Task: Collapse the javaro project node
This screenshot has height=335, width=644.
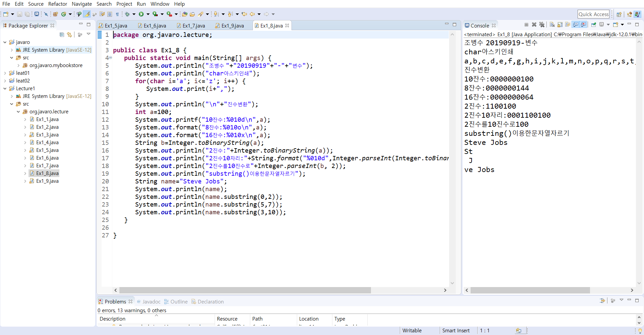Action: pyautogui.click(x=5, y=42)
